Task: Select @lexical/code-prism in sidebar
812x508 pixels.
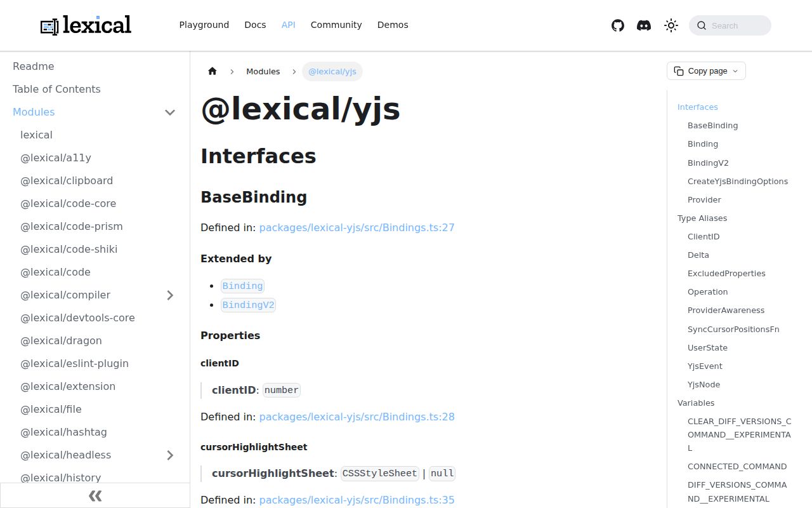Action: coord(72,226)
